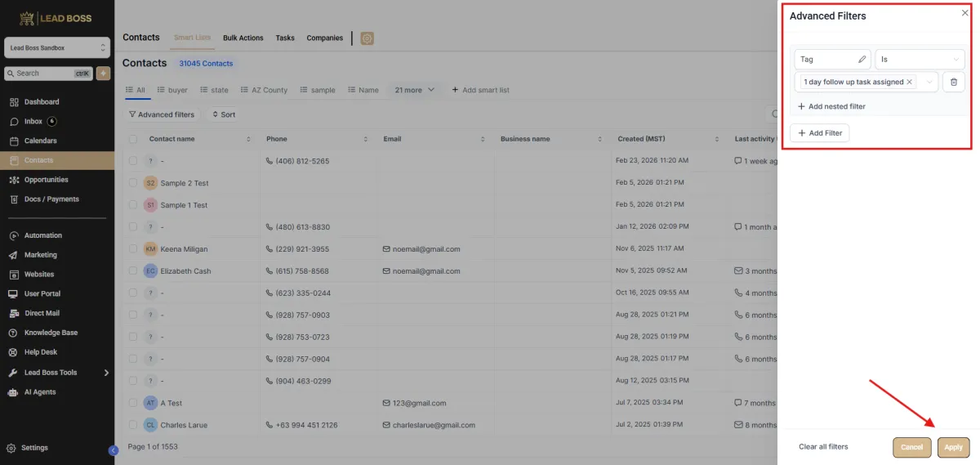Open the Lead Boss Sandbox account switcher
This screenshot has height=465, width=980.
57,48
